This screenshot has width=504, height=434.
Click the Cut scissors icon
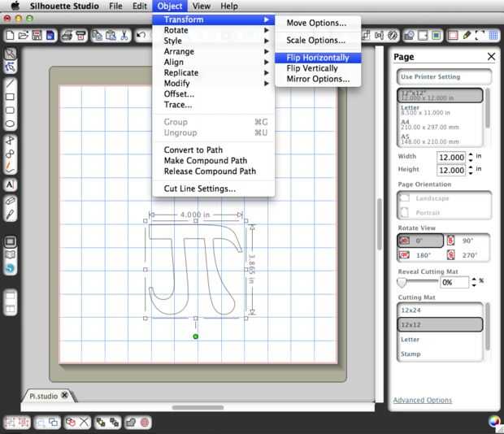[x=124, y=35]
